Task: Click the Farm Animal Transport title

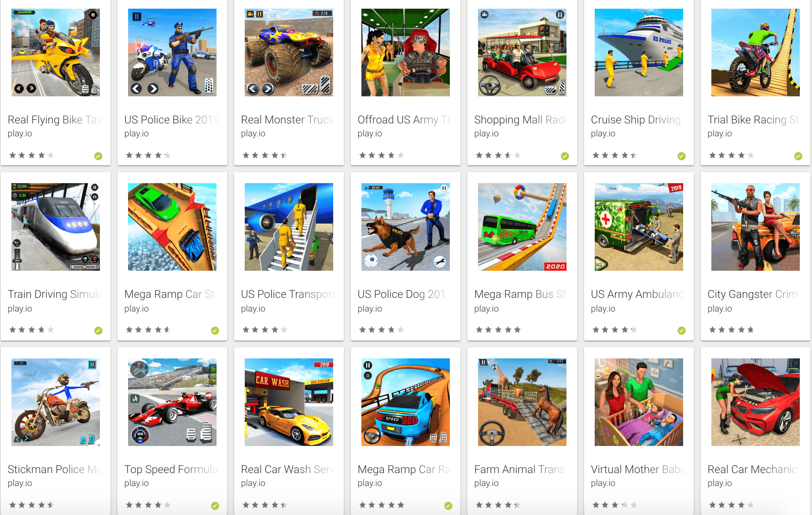Action: [520, 469]
